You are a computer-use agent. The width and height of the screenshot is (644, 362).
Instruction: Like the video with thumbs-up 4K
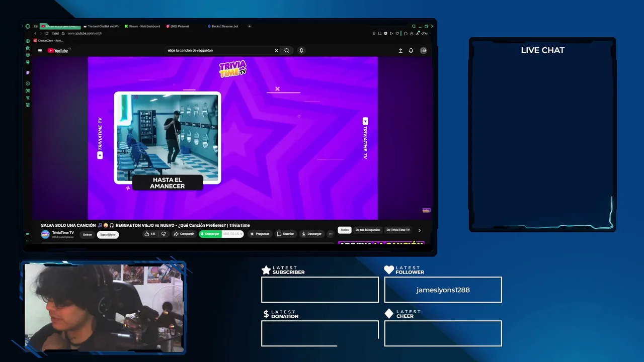coord(150,234)
